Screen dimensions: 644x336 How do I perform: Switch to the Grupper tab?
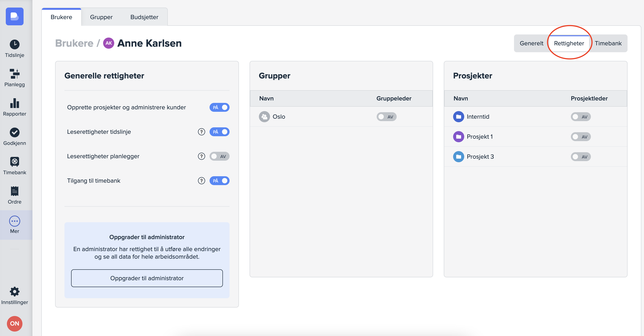[x=101, y=17]
